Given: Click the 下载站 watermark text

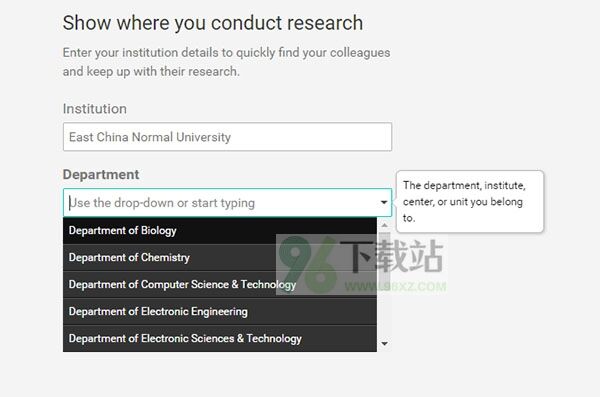Looking at the screenshot, I should coord(391,256).
